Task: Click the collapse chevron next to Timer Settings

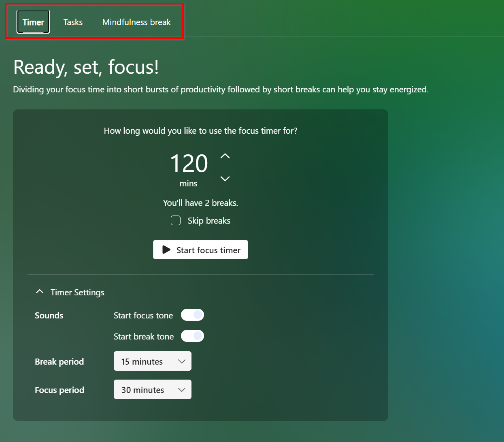Action: coord(39,291)
